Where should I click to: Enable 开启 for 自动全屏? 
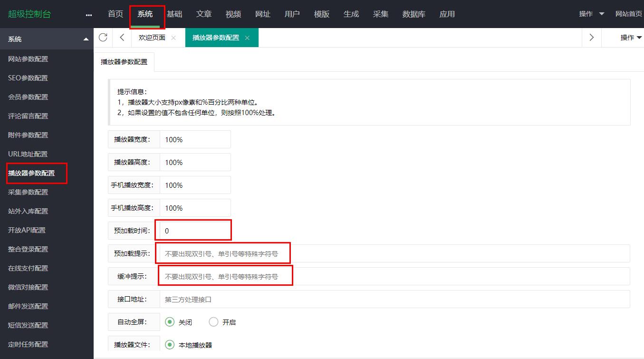[213, 322]
